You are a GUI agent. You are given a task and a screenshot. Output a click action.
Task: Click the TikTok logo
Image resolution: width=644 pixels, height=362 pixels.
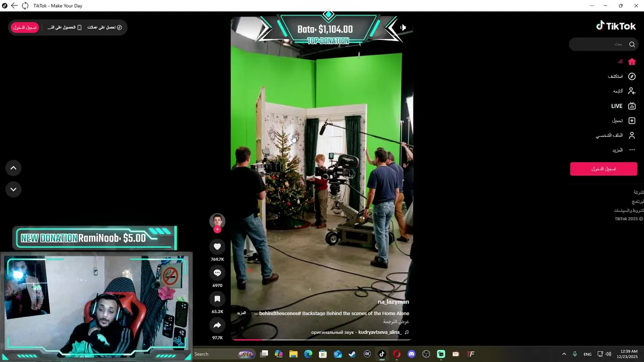point(616,26)
